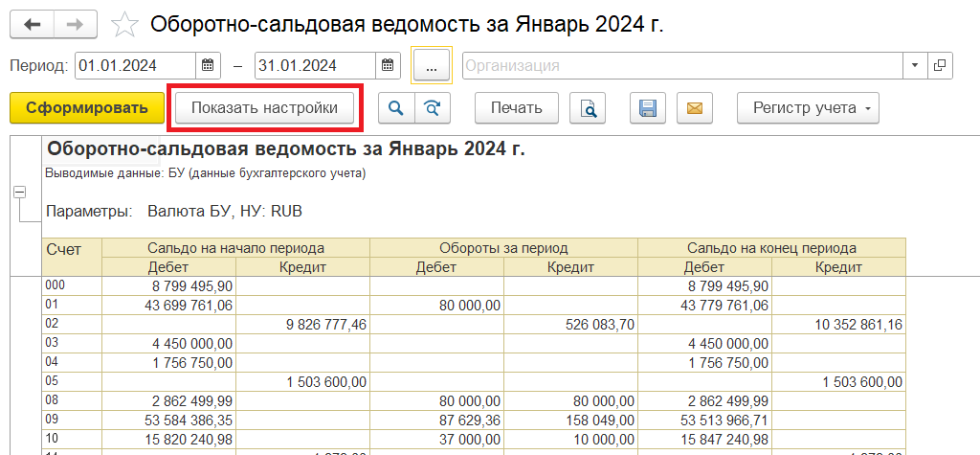Save the report using the floppy disk icon

[x=648, y=108]
